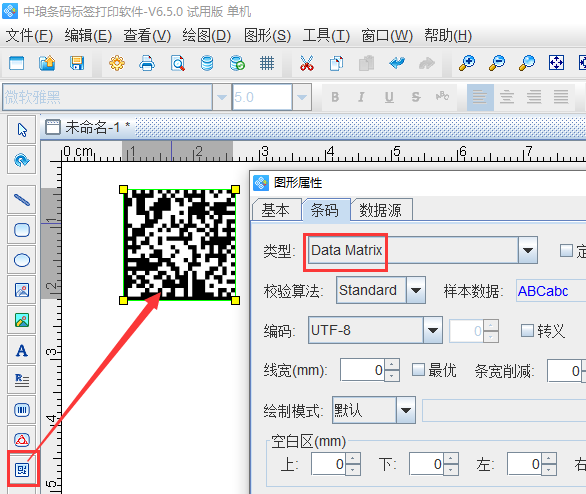This screenshot has width=586, height=494.
Task: Toggle italic I formatting
Action: tap(361, 97)
